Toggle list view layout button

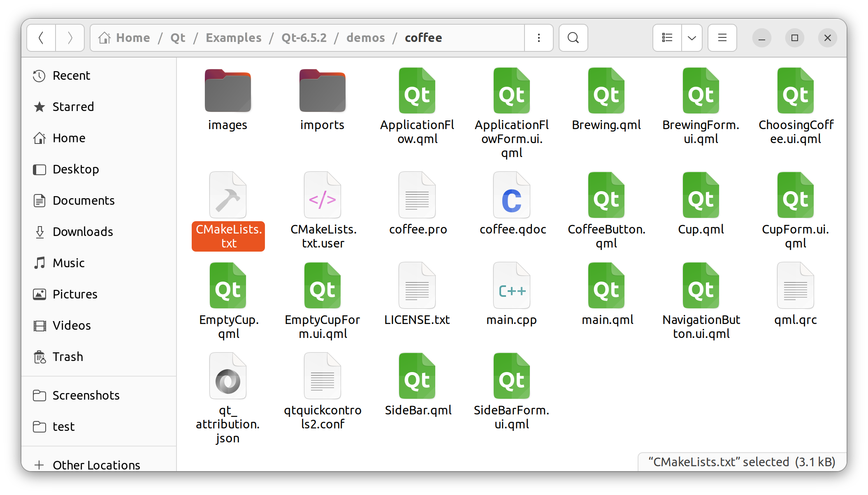(x=667, y=38)
